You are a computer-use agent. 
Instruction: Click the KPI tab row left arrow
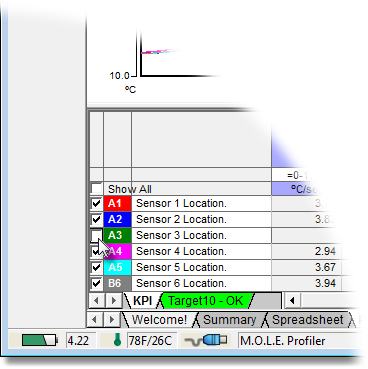[x=96, y=301]
